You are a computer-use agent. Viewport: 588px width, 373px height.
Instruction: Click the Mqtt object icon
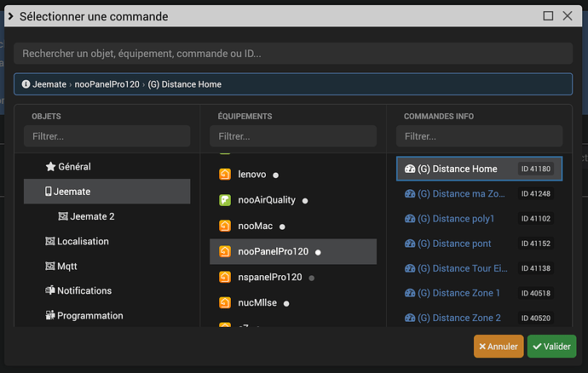[50, 267]
